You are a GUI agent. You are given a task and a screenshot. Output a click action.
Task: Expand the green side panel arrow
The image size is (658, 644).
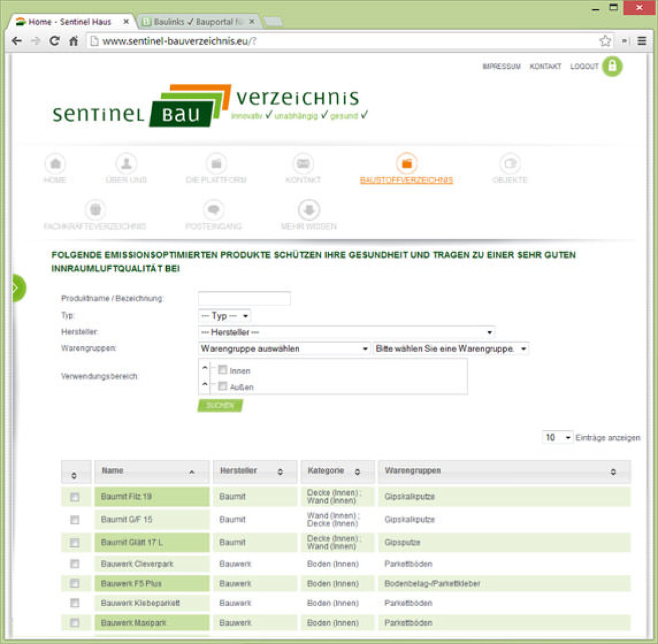[x=18, y=288]
